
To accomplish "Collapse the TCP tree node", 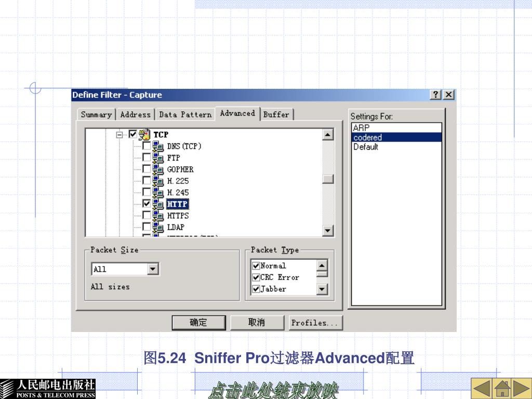I will tap(119, 135).
